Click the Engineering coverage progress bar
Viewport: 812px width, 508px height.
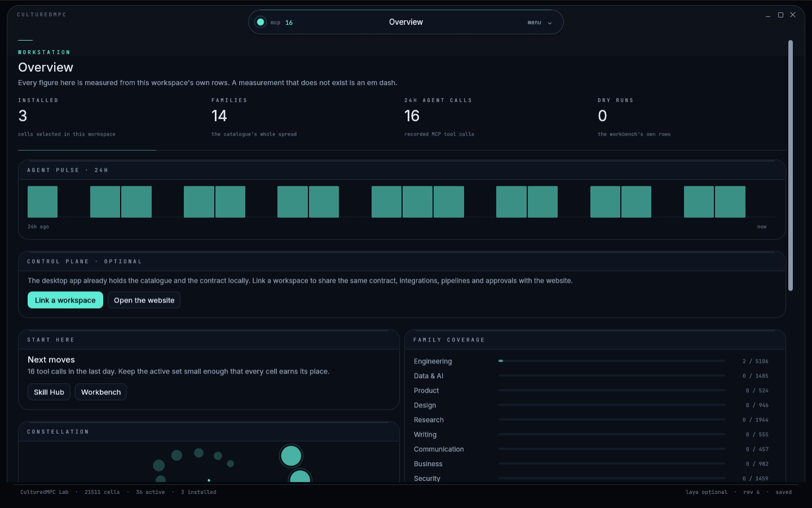click(x=612, y=361)
